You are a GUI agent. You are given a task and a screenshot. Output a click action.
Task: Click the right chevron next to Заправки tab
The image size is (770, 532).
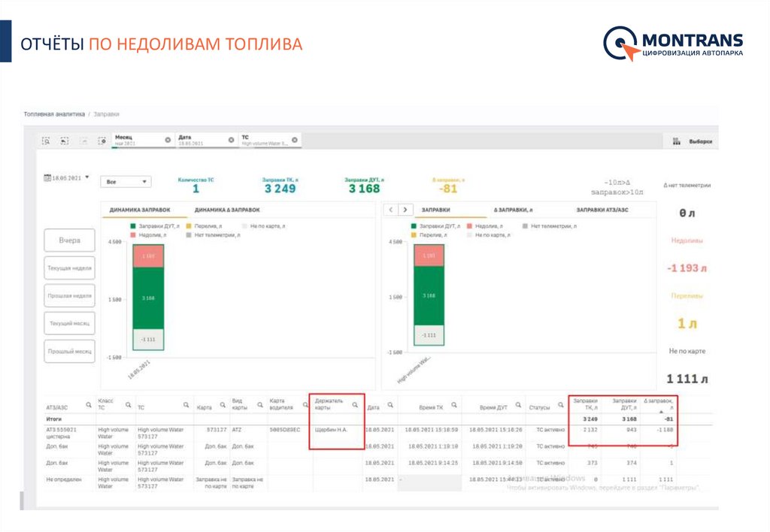(405, 209)
